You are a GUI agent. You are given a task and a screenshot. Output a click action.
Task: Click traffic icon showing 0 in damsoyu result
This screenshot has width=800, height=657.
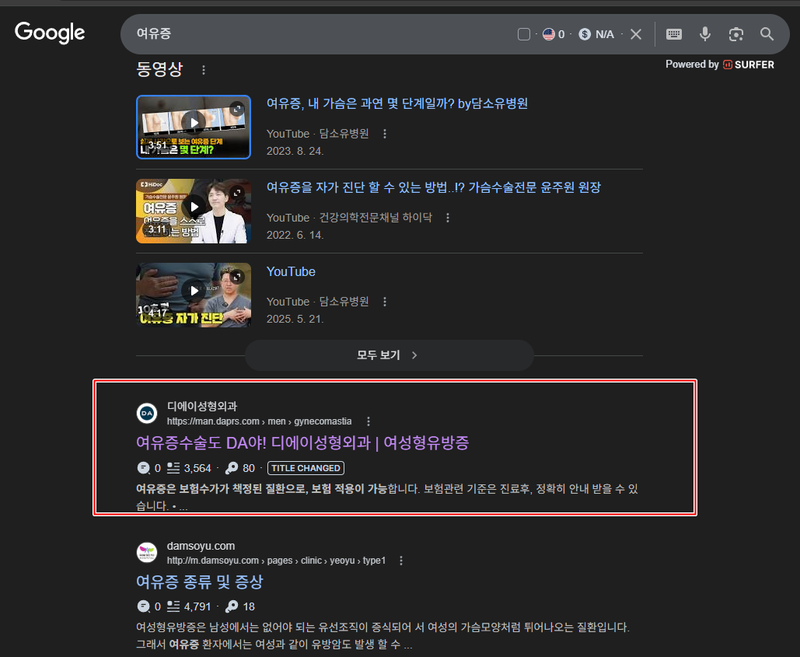(x=143, y=606)
